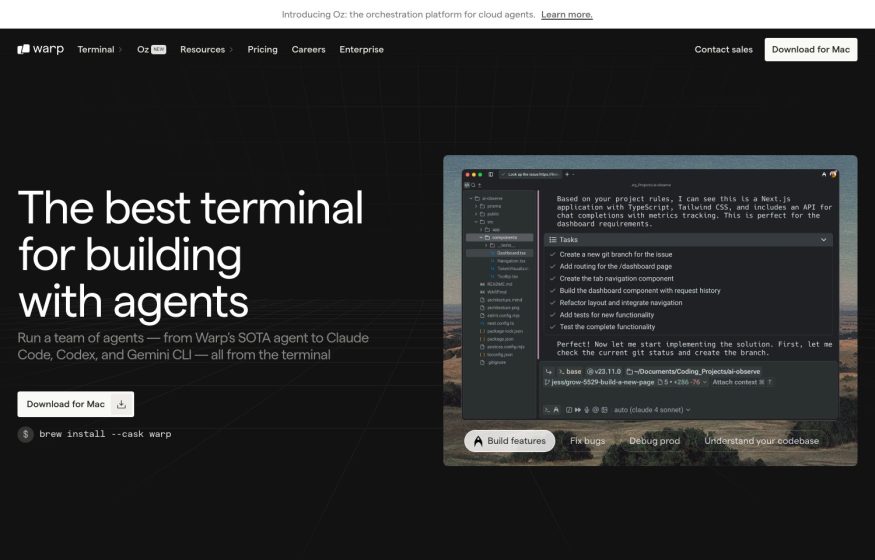Screen dimensions: 875x560
Task: Click the Tasks list icon in the terminal preview
Action: pyautogui.click(x=552, y=240)
